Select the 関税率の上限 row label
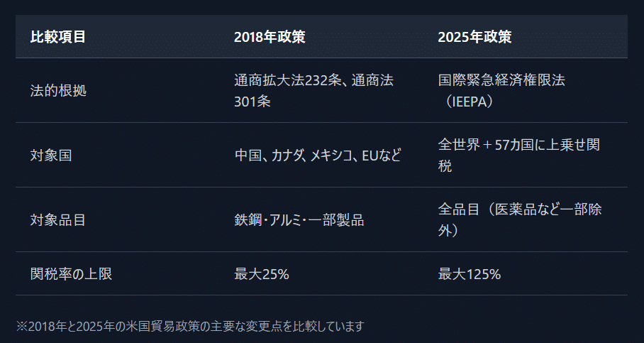The height and width of the screenshot is (343, 644). point(71,273)
